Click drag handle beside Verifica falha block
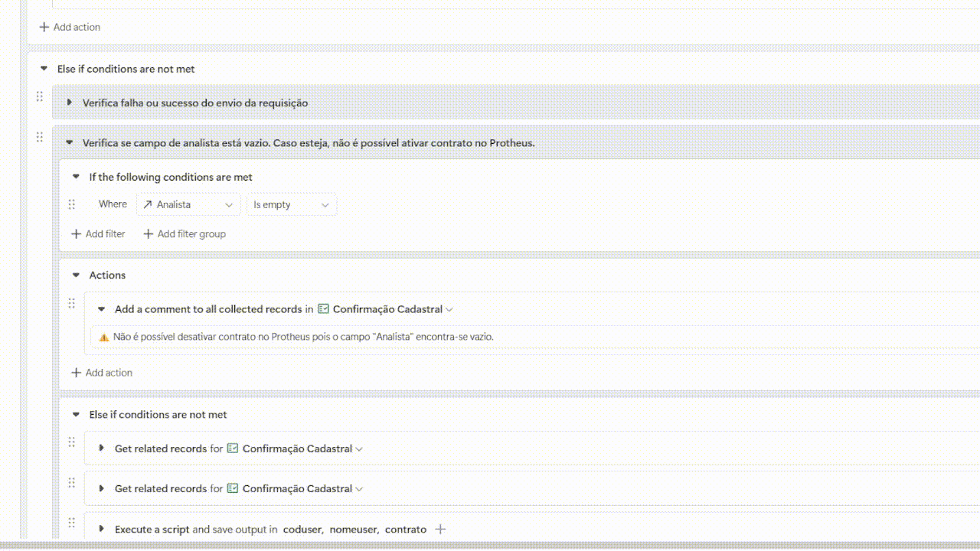 pyautogui.click(x=40, y=96)
